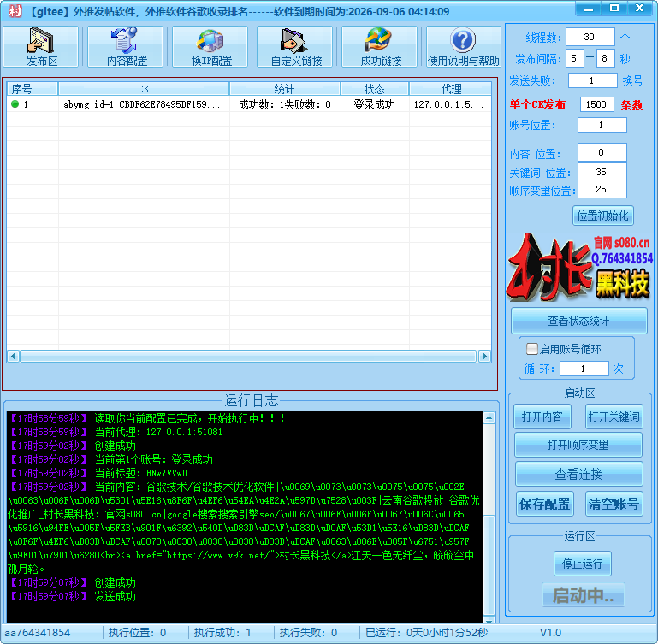Click table horizontal scrollbar left arrow
Viewport: 658px width, 644px height.
pyautogui.click(x=13, y=356)
